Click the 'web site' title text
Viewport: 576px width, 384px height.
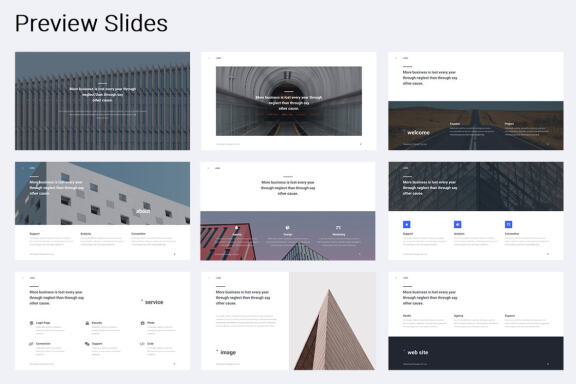click(418, 352)
